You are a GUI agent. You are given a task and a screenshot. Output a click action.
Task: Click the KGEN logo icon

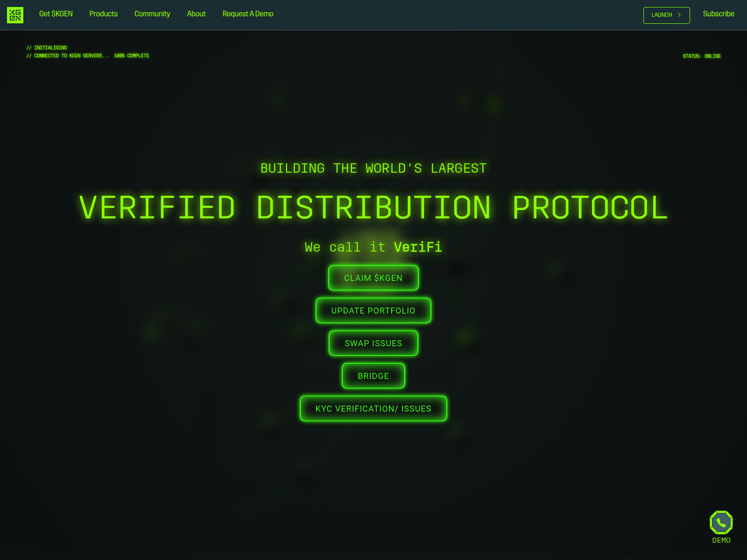click(x=15, y=15)
